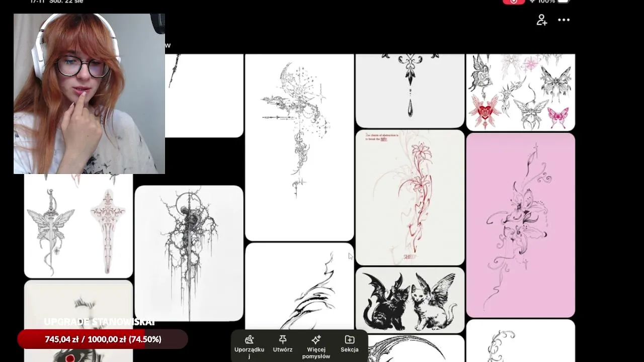Tap the Utwórz pin button
Image resolution: width=644 pixels, height=362 pixels.
pos(283,344)
